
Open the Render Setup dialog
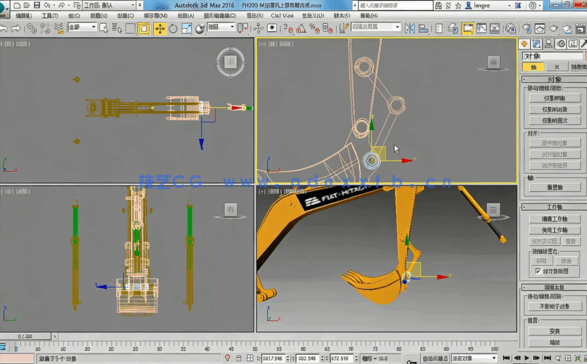[x=527, y=28]
